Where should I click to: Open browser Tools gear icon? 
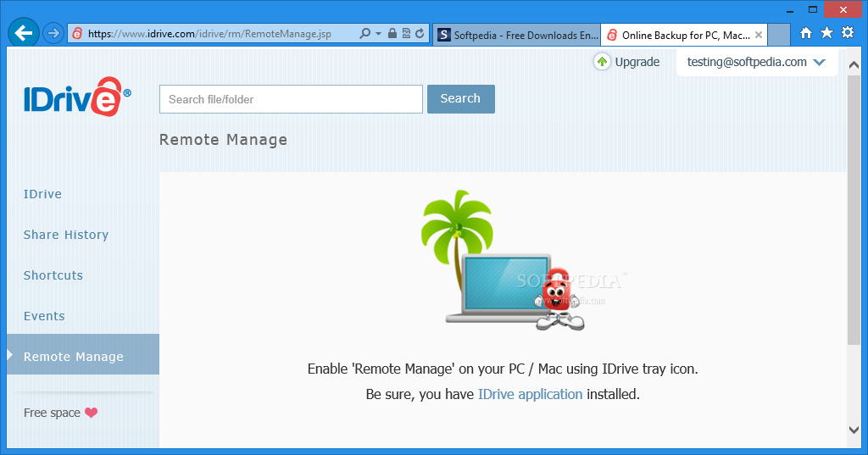point(848,33)
